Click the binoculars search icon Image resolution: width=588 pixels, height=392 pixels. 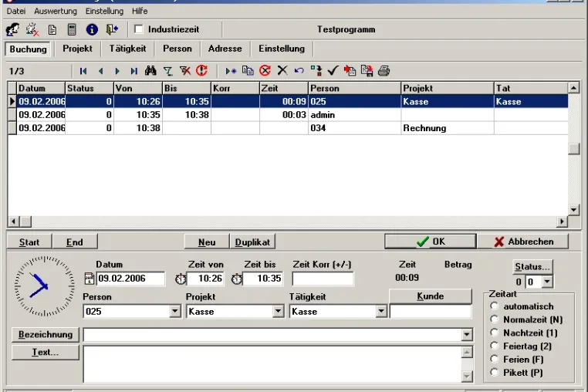point(150,70)
